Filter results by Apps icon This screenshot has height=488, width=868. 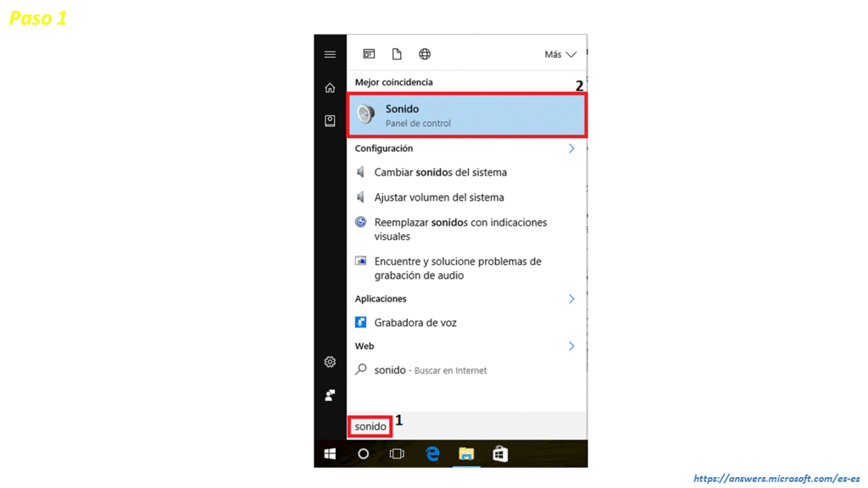(369, 53)
